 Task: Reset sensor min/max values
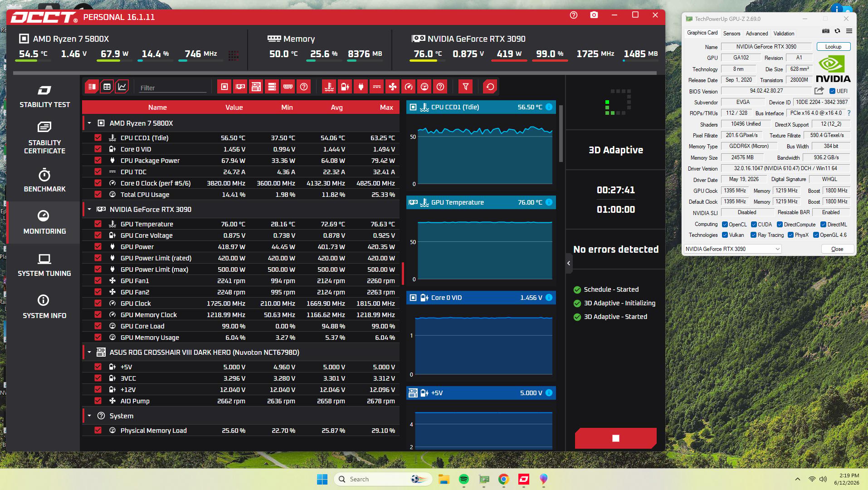[x=490, y=87]
